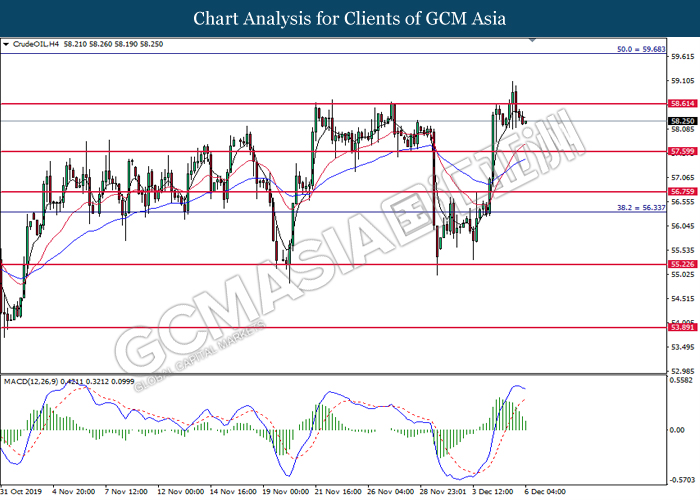Click the Chart Analysis for Clients of GCM Asia title
700x500 pixels.
coord(350,18)
